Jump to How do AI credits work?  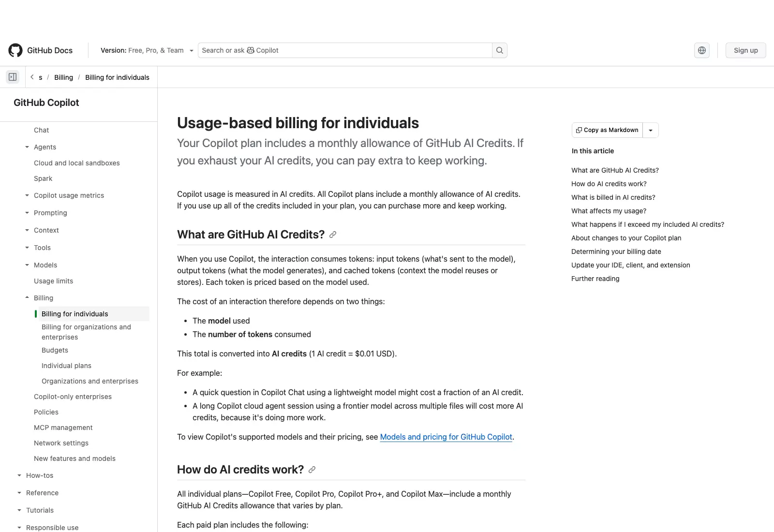coord(609,184)
